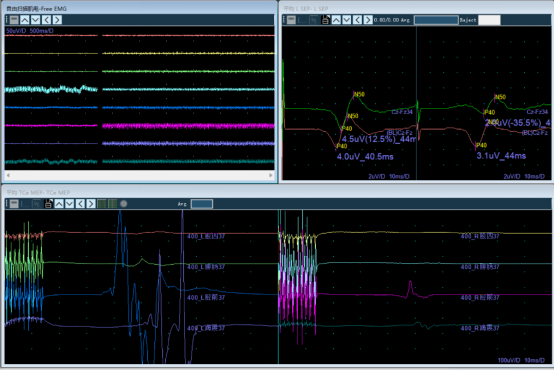Screen dimensions: 554x370
Task: Click the first 400_R channel label in MEP window
Action: pos(480,236)
